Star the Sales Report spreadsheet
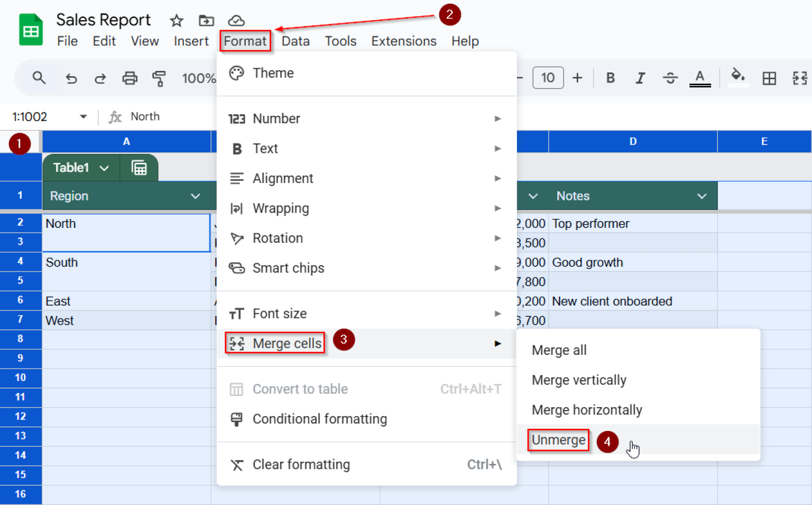The width and height of the screenshot is (812, 505). pyautogui.click(x=176, y=21)
